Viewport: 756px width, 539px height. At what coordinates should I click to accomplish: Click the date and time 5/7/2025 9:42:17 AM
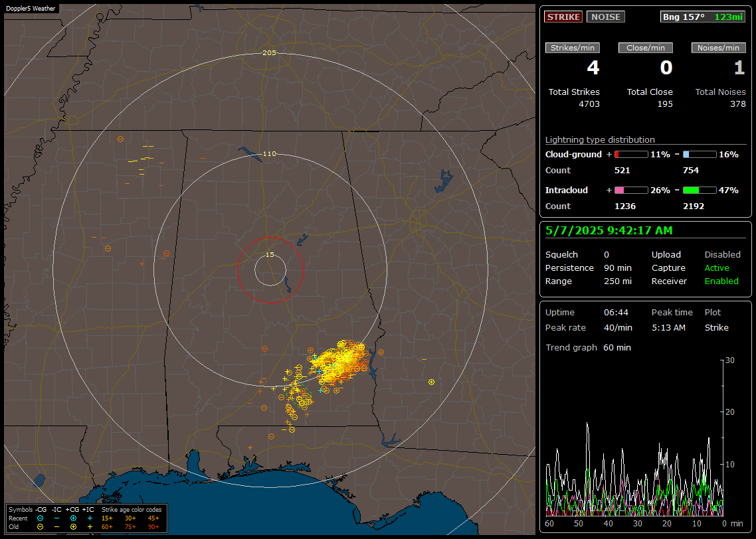(x=609, y=231)
